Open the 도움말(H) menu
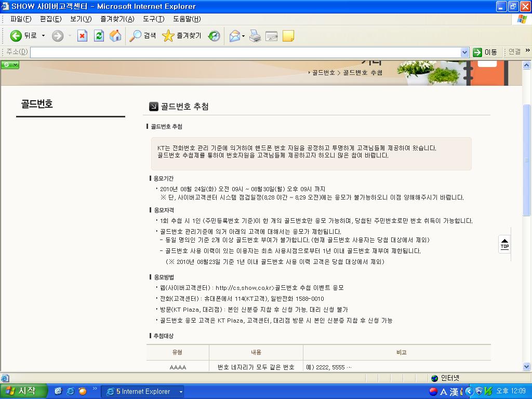 tap(187, 19)
